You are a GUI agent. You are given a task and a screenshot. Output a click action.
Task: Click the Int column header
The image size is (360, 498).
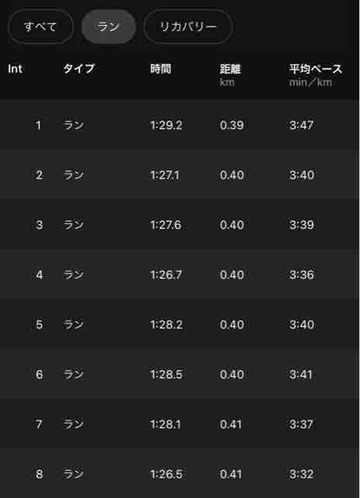15,69
